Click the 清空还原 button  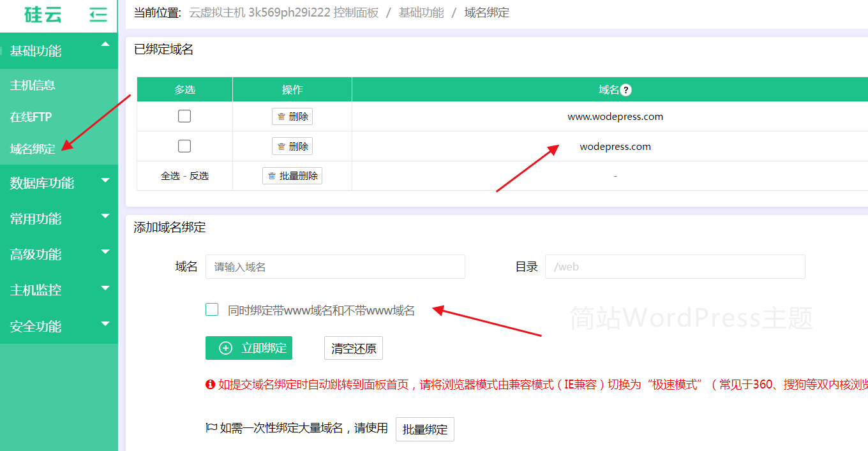click(x=353, y=348)
